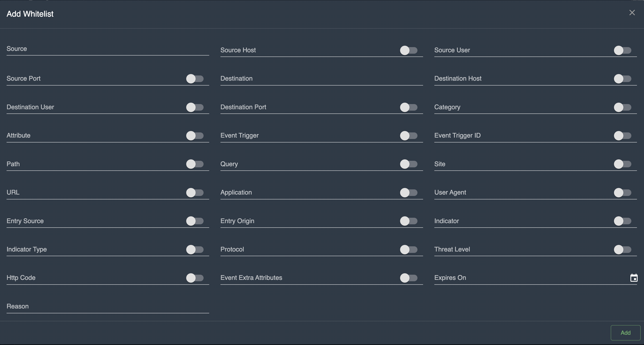Close the Add Whitelist dialog

tap(632, 13)
